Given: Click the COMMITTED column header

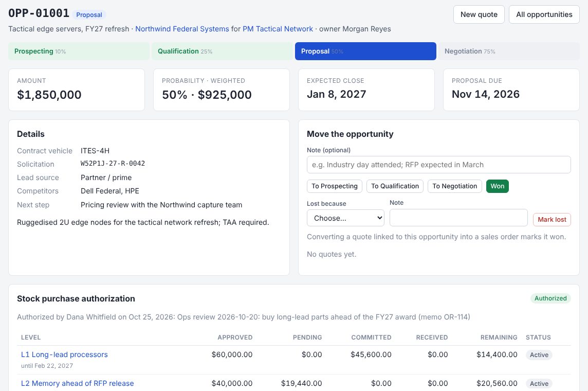Looking at the screenshot, I should [371, 337].
